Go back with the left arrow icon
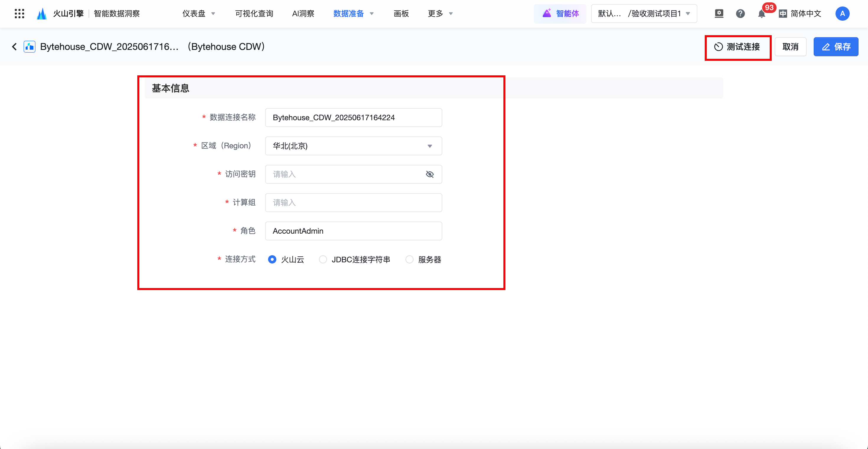 pyautogui.click(x=14, y=46)
